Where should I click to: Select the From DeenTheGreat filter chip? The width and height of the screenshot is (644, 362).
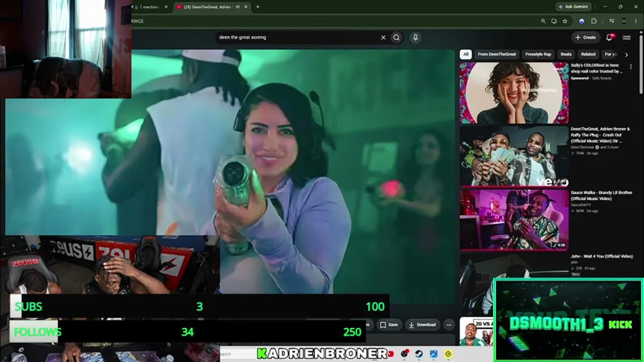(x=497, y=54)
